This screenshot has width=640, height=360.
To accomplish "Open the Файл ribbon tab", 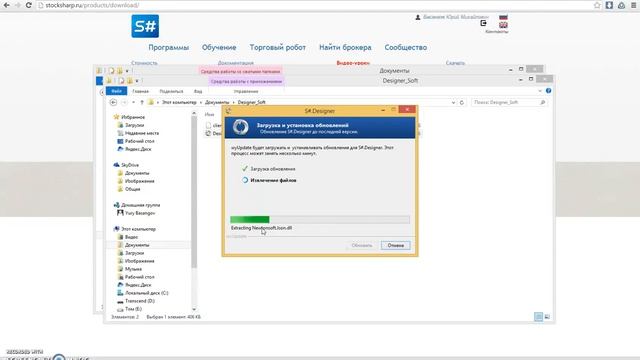I will (116, 91).
